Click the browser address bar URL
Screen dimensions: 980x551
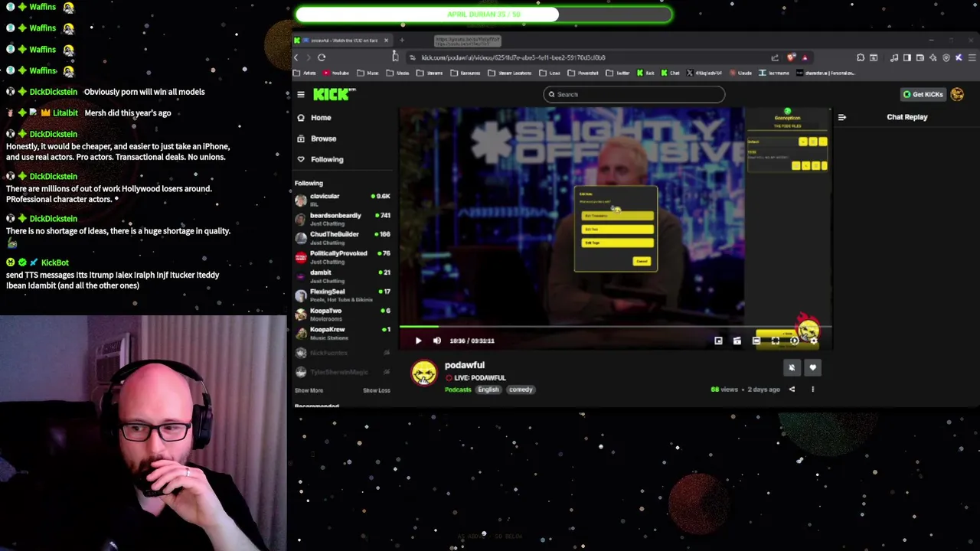(x=513, y=57)
